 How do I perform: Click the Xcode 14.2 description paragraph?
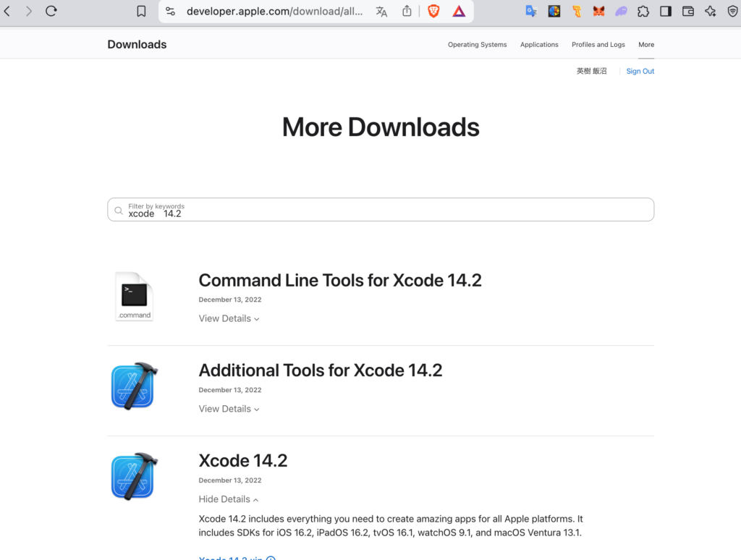[x=391, y=525]
